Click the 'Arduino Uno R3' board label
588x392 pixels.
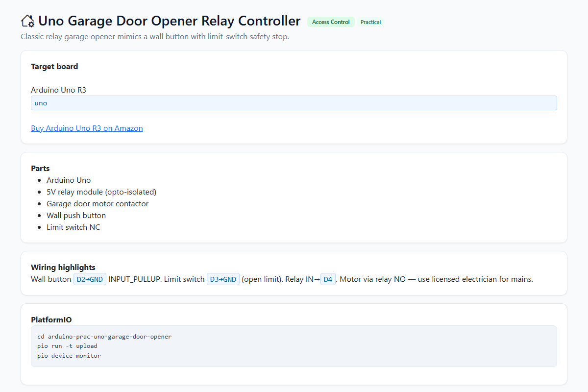click(58, 90)
